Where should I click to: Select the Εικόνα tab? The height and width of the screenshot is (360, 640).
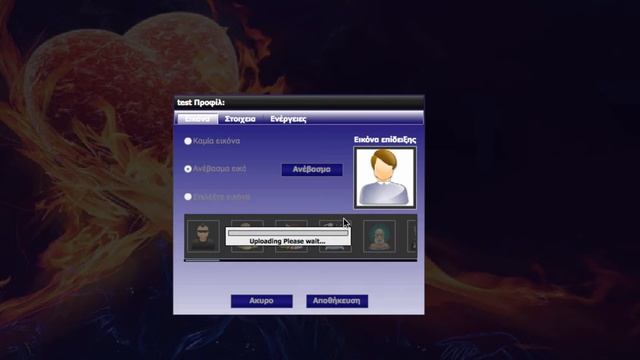coord(198,119)
